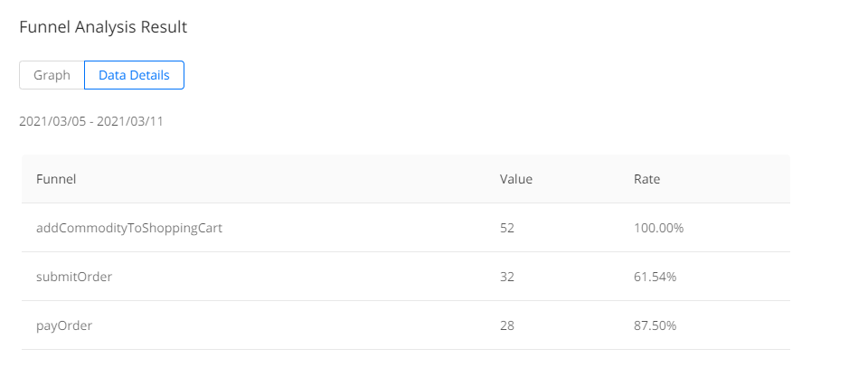
Task: Click the gray table header row background
Action: pyautogui.click(x=316, y=179)
